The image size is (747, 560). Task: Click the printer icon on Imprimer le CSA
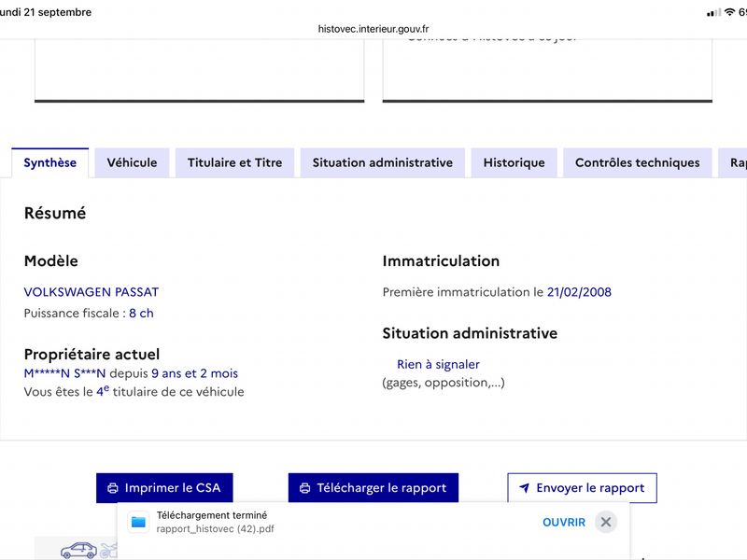pos(113,488)
